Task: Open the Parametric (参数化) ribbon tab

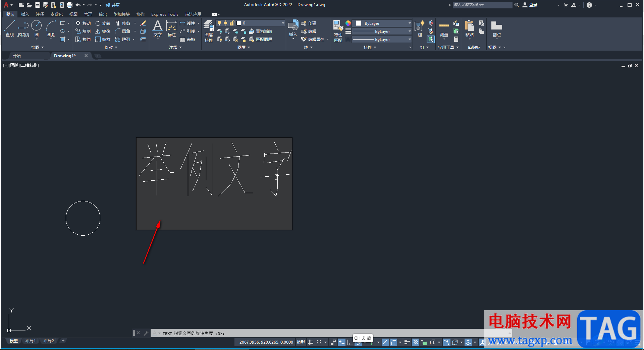Action: [x=57, y=14]
